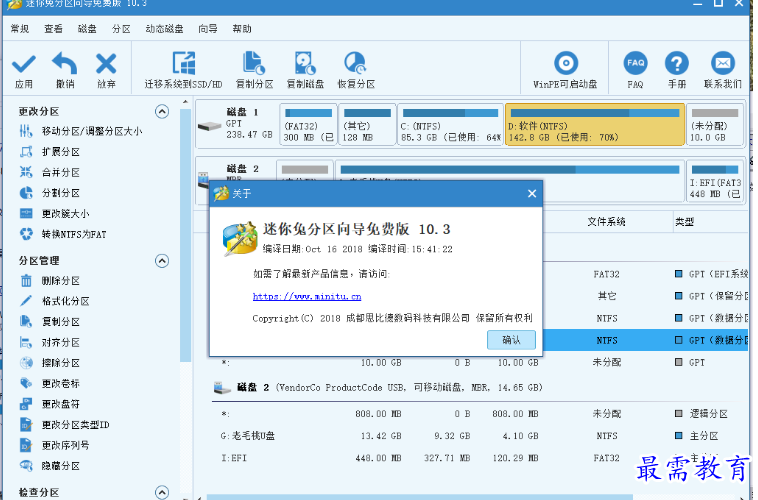758x500 pixels.
Task: Collapse the 更改分区 section
Action: coord(162,112)
